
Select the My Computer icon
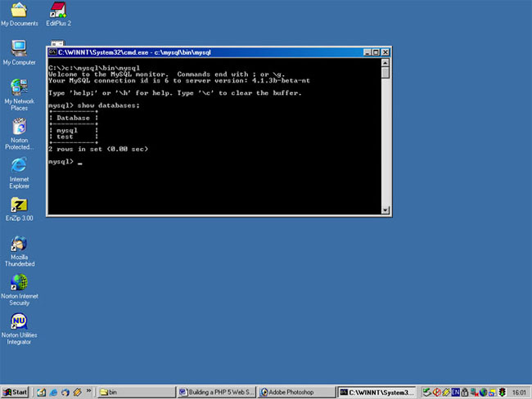(x=19, y=48)
